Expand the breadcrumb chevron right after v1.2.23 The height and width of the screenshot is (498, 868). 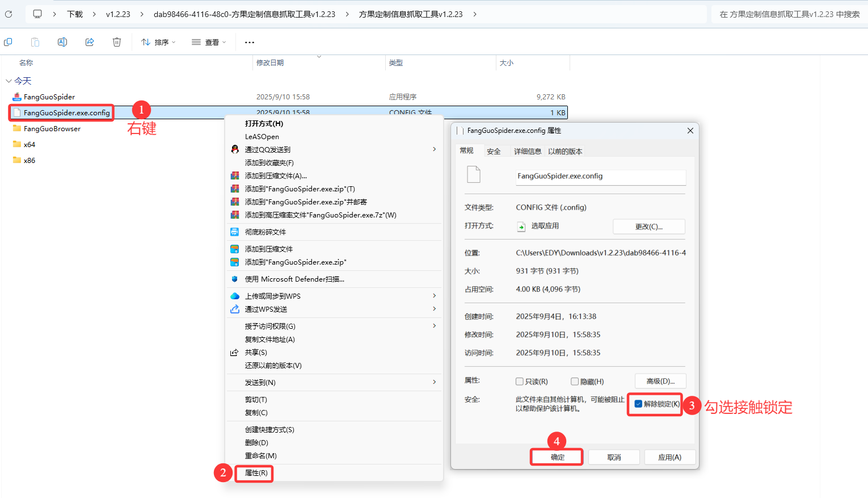pyautogui.click(x=142, y=14)
